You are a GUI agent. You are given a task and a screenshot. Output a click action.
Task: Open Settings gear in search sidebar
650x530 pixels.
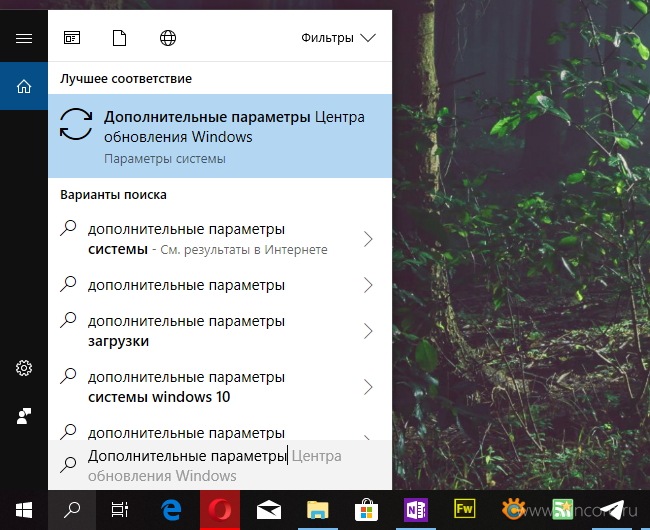click(x=24, y=368)
